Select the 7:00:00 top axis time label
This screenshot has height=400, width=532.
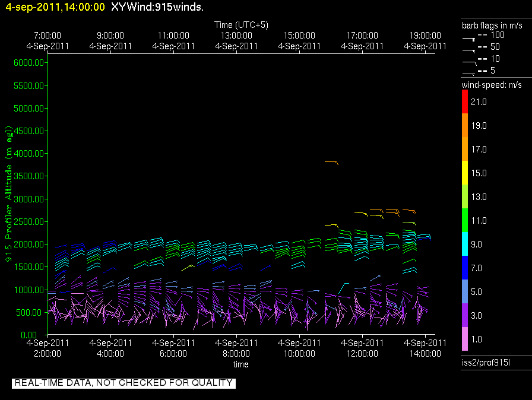coord(47,36)
